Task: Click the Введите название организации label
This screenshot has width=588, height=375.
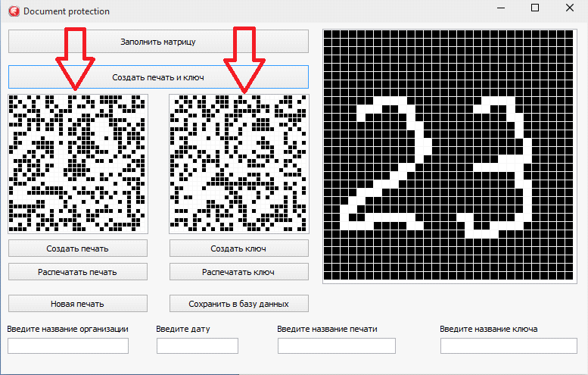Action: (67, 329)
